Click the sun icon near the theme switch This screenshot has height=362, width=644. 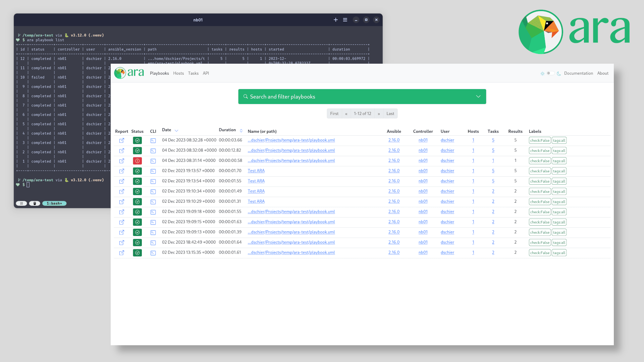point(542,73)
